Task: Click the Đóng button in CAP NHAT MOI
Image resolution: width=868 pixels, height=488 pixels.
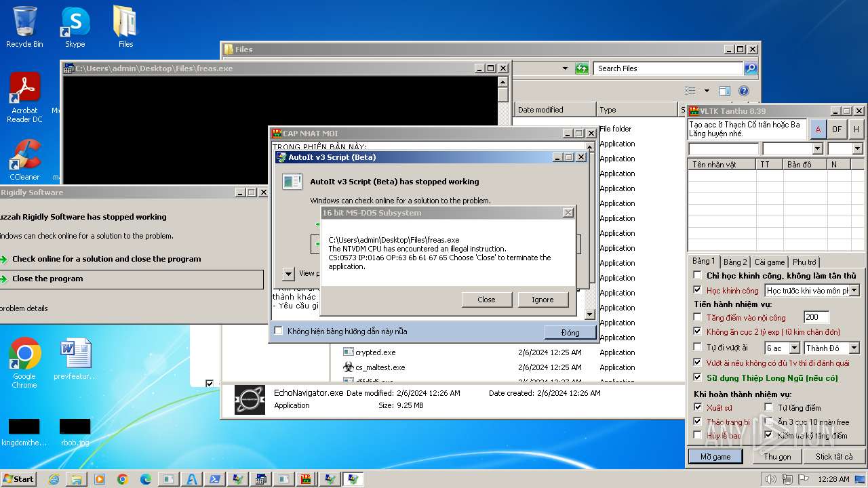Action: point(570,332)
